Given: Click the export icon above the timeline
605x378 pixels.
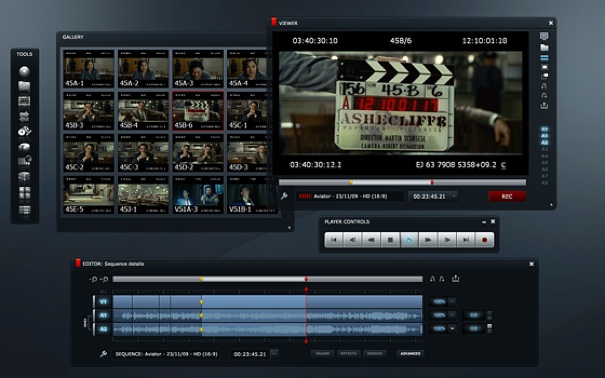Looking at the screenshot, I should (x=455, y=278).
